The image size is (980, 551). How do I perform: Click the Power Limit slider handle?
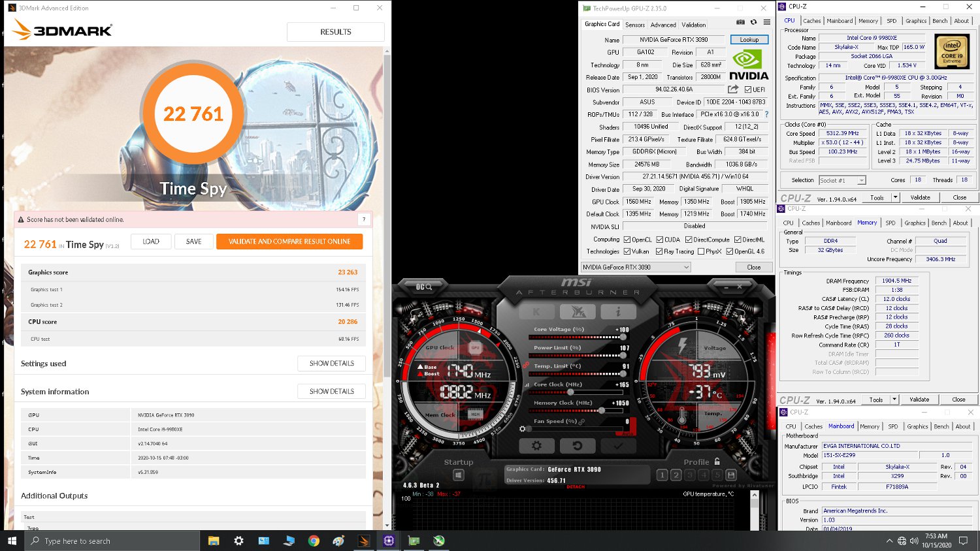pos(623,356)
